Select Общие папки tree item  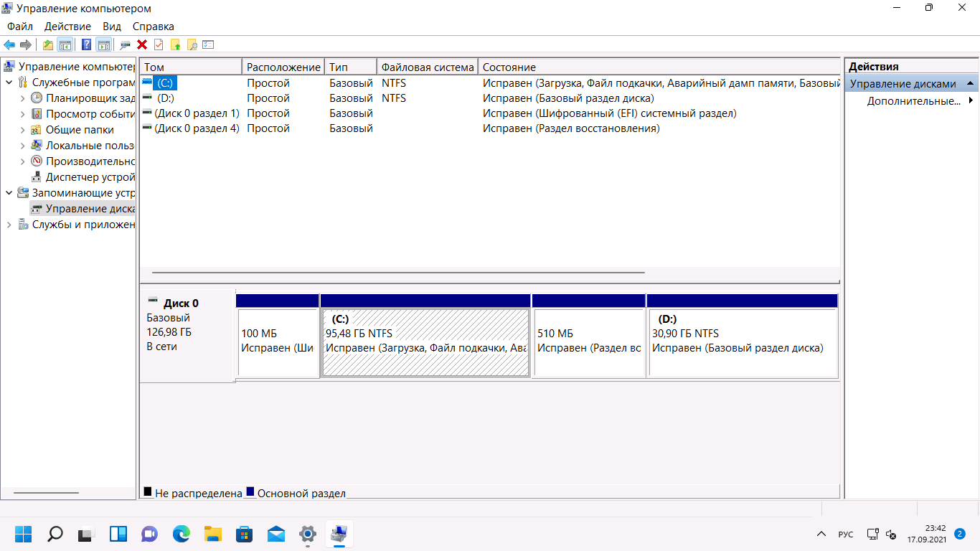(x=72, y=130)
